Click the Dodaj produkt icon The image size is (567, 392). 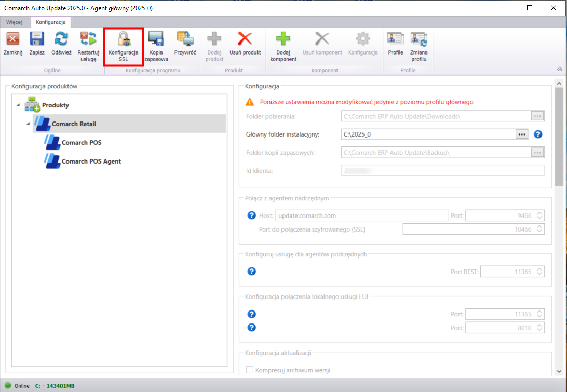[214, 39]
